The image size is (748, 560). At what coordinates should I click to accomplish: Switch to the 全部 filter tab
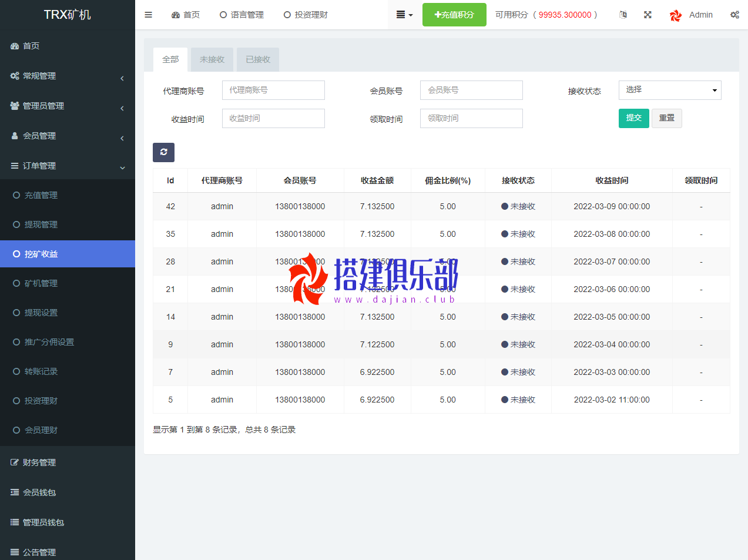[x=170, y=59]
